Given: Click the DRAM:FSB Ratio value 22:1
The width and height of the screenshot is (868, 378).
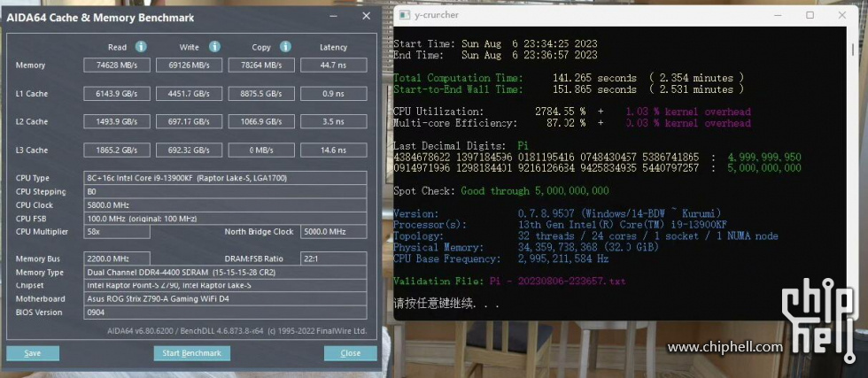Looking at the screenshot, I should (333, 258).
